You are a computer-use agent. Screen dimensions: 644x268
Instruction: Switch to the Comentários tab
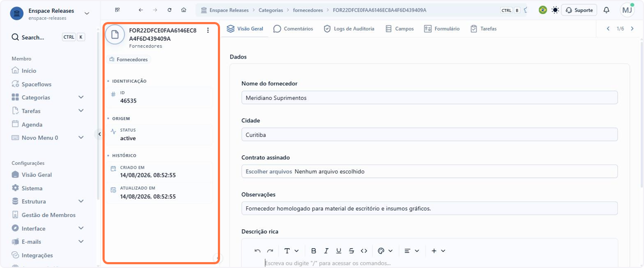[293, 28]
